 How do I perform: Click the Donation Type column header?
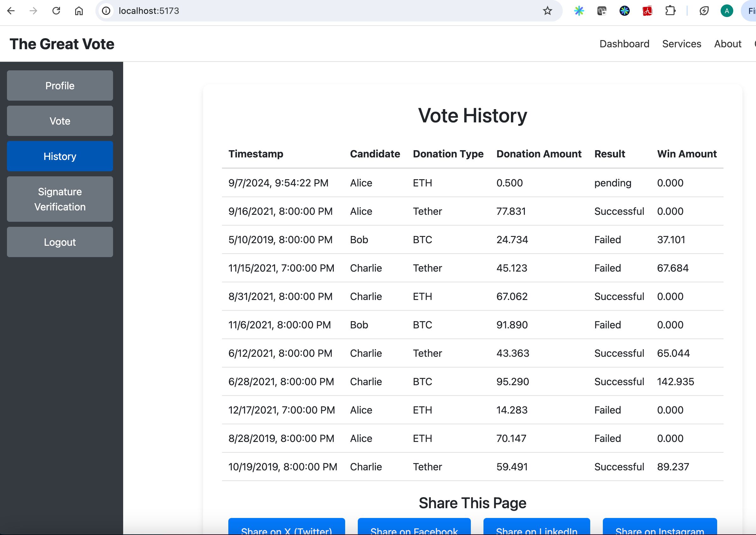pyautogui.click(x=448, y=153)
